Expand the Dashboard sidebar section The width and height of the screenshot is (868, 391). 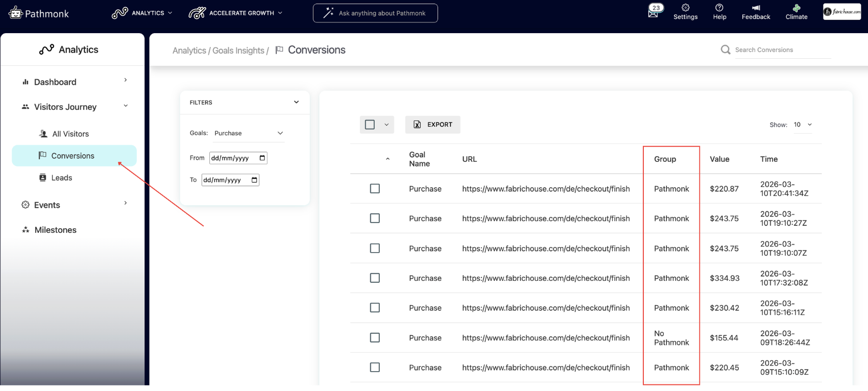click(x=126, y=80)
